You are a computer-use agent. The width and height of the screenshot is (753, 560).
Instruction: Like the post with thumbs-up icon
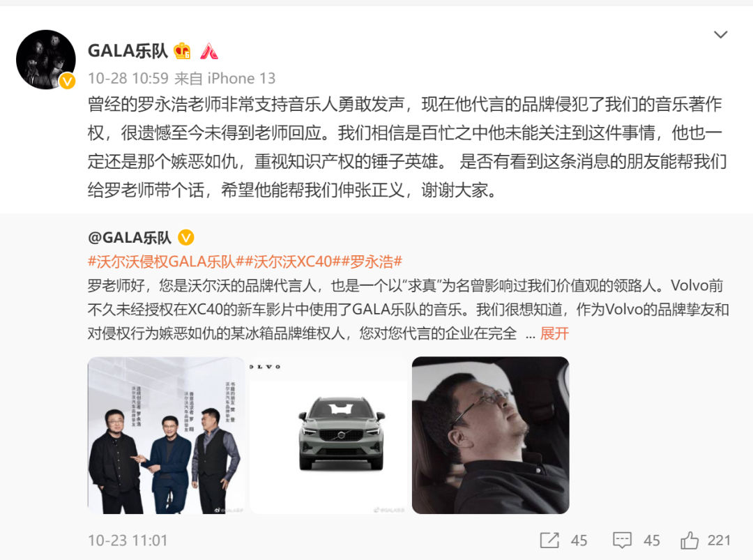pyautogui.click(x=689, y=540)
